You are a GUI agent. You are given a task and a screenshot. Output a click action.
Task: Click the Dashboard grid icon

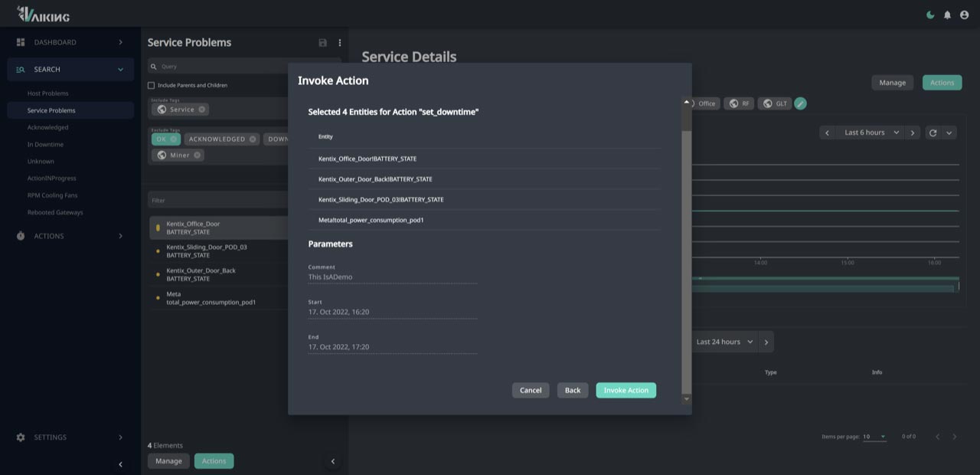point(21,42)
